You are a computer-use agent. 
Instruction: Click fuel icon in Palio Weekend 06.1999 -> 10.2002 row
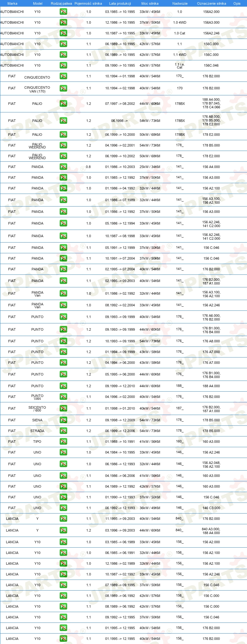tap(63, 156)
